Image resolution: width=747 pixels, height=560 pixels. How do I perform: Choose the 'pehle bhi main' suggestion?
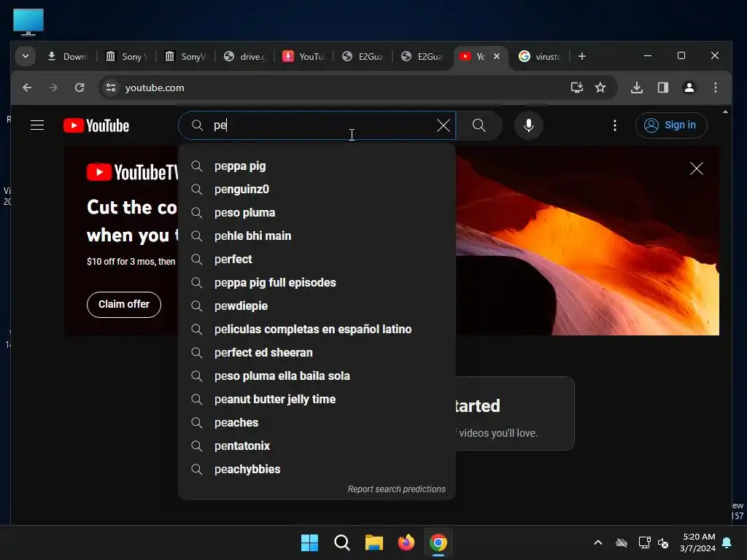click(x=317, y=236)
